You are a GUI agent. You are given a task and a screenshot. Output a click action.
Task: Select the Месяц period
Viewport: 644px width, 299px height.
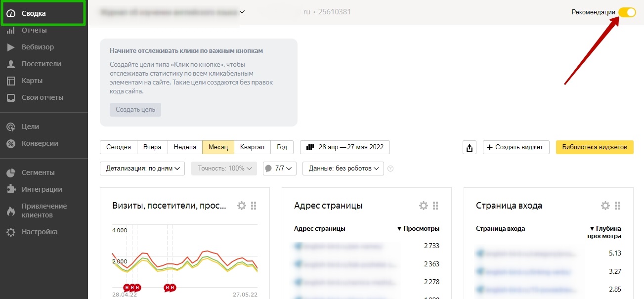[x=218, y=147]
